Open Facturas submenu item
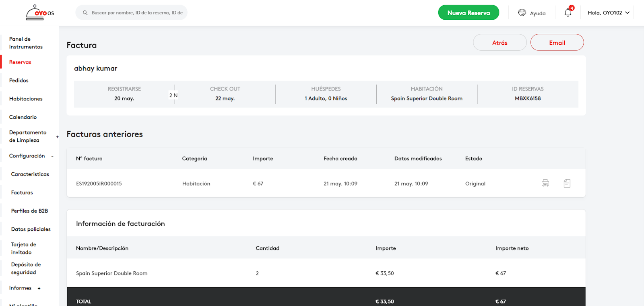Screen dimensions: 644x306 (22, 193)
